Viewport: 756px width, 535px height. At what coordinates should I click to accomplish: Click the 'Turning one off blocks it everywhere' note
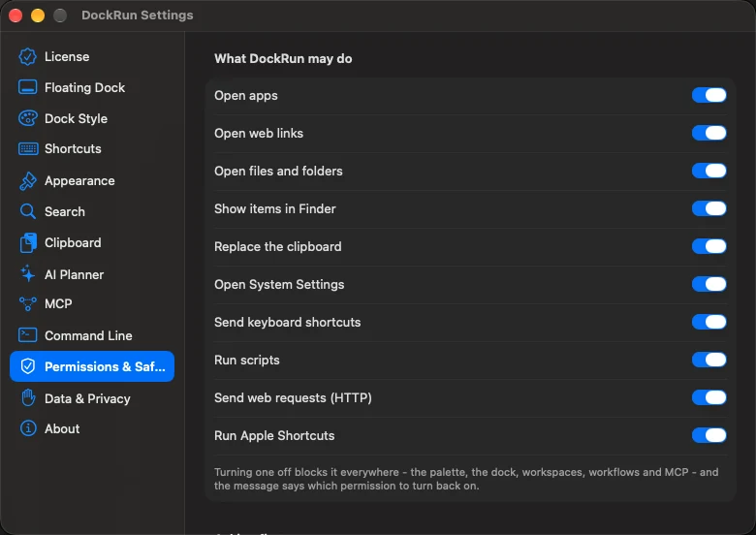click(x=466, y=479)
